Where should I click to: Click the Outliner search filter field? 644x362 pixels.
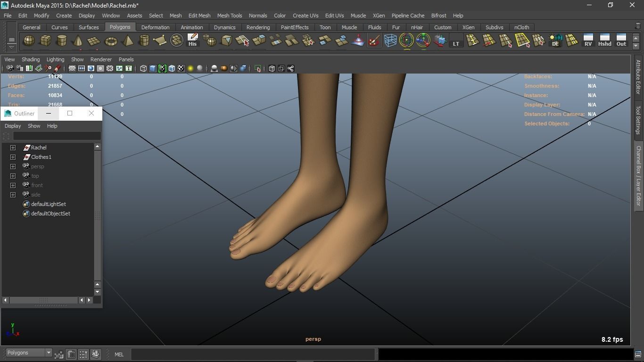pos(57,136)
